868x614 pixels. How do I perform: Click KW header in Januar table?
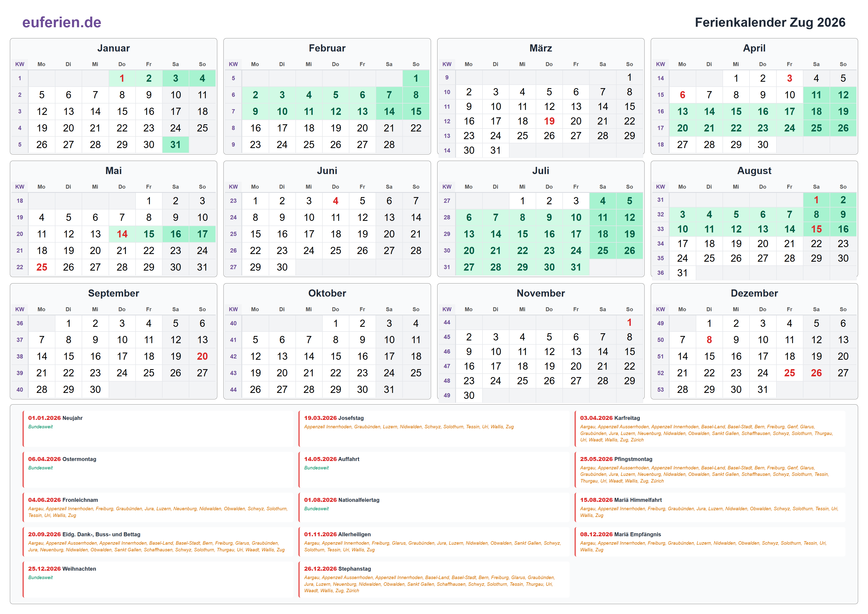point(20,64)
